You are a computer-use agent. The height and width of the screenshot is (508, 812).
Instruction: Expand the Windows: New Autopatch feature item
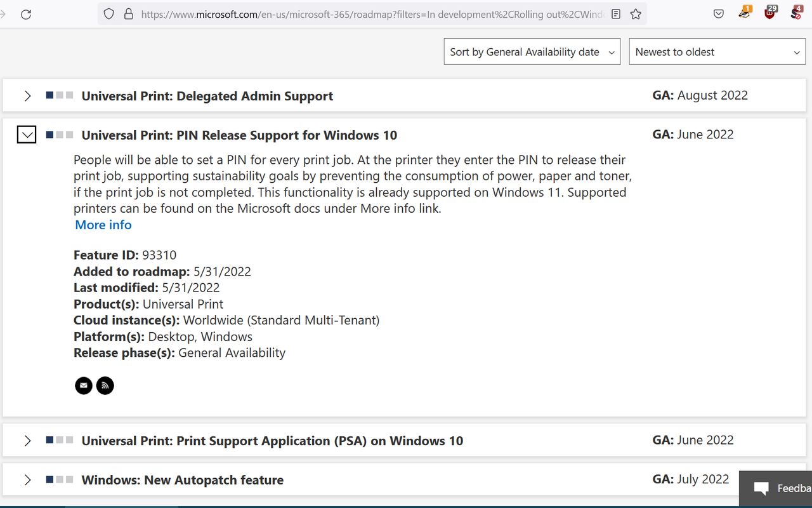pos(27,480)
